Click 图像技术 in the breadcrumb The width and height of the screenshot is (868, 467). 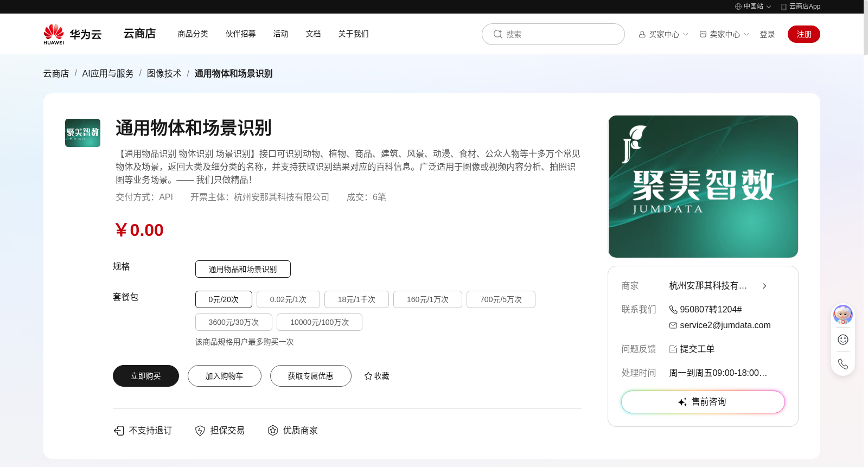pyautogui.click(x=164, y=73)
